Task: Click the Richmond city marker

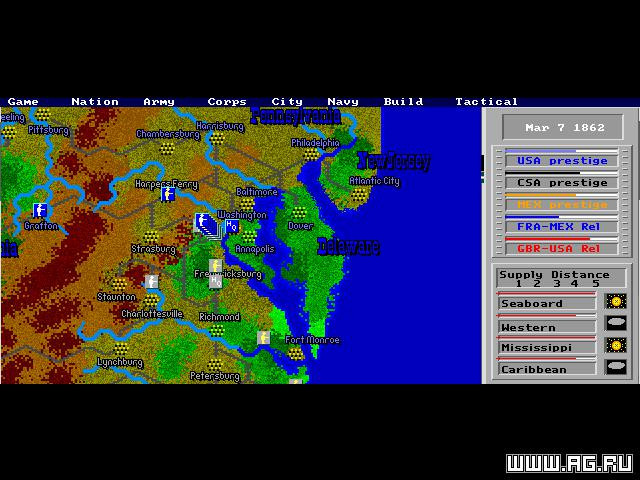Action: coord(216,330)
